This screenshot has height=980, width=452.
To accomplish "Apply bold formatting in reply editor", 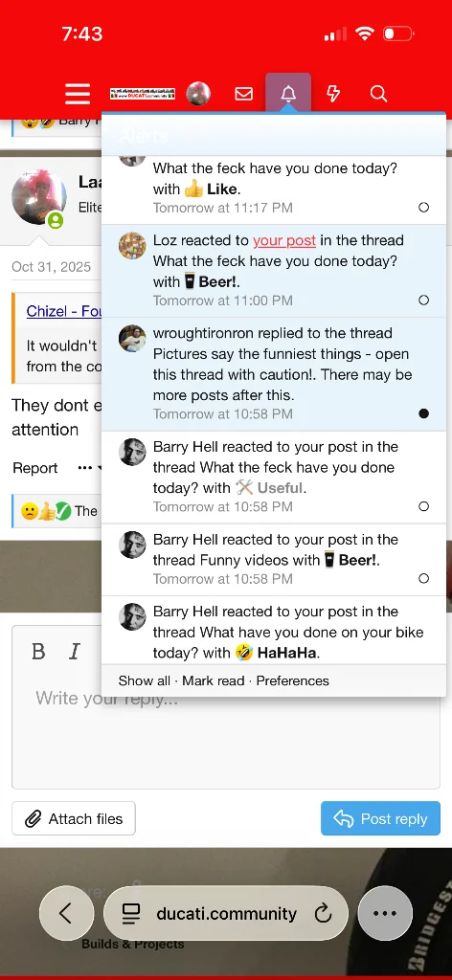I will coord(38,652).
